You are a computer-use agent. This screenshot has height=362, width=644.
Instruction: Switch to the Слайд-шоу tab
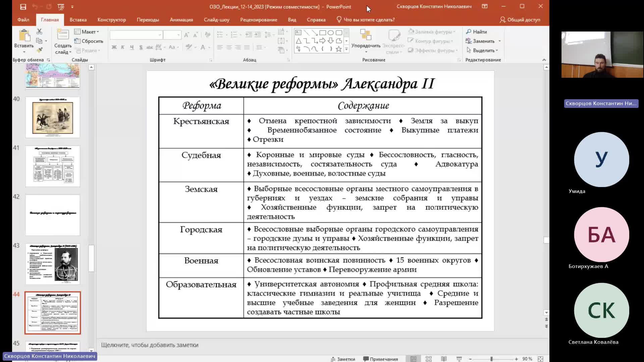point(217,20)
